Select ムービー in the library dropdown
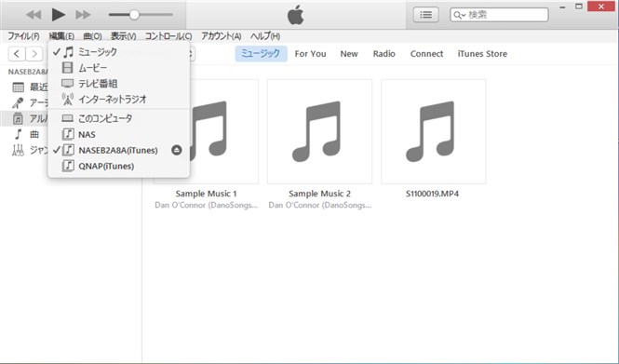Viewport: 619px width, 364px height. (118, 68)
